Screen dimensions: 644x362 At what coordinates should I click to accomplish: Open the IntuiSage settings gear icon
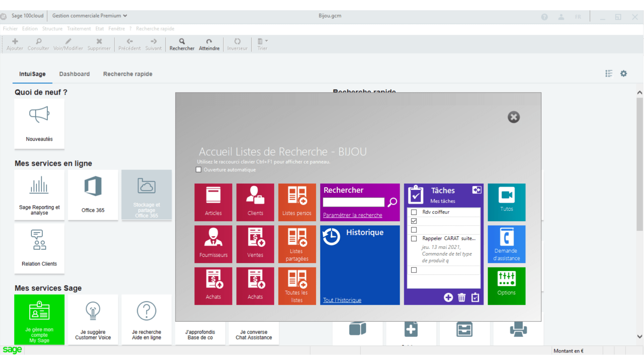coord(624,73)
